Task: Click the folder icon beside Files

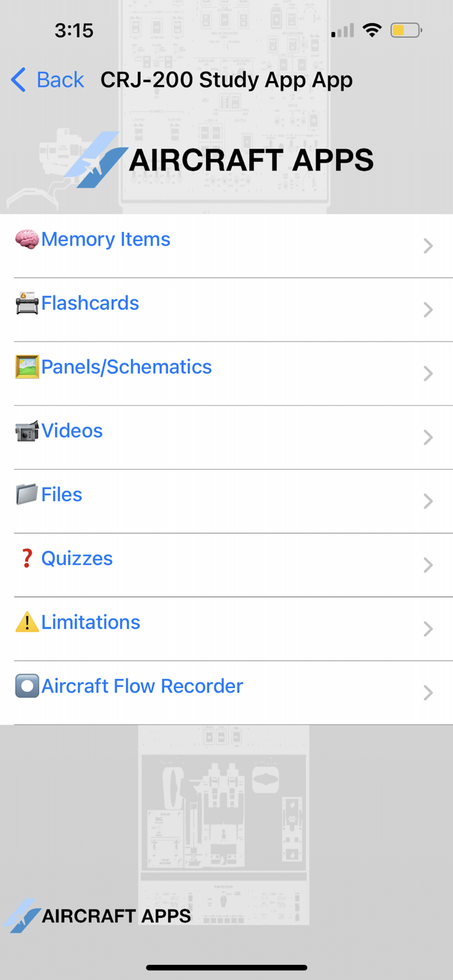Action: pyautogui.click(x=26, y=495)
